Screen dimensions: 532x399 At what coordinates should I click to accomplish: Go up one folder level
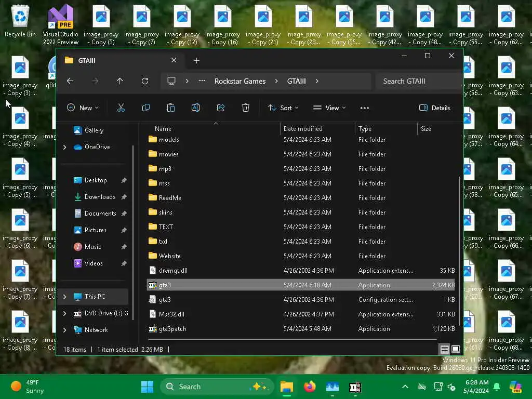pyautogui.click(x=120, y=81)
